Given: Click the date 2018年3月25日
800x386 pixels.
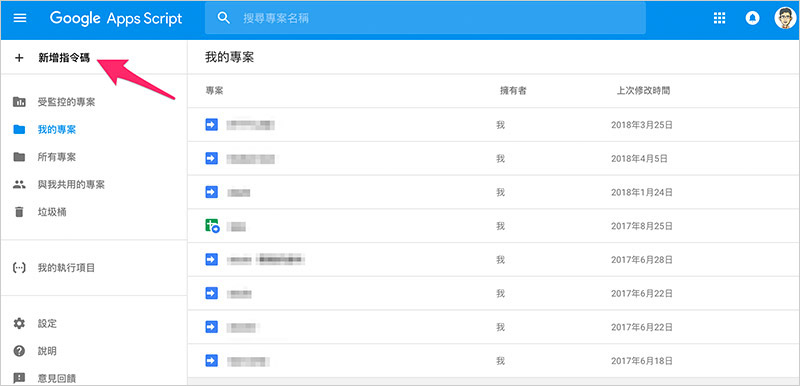Looking at the screenshot, I should coord(642,125).
